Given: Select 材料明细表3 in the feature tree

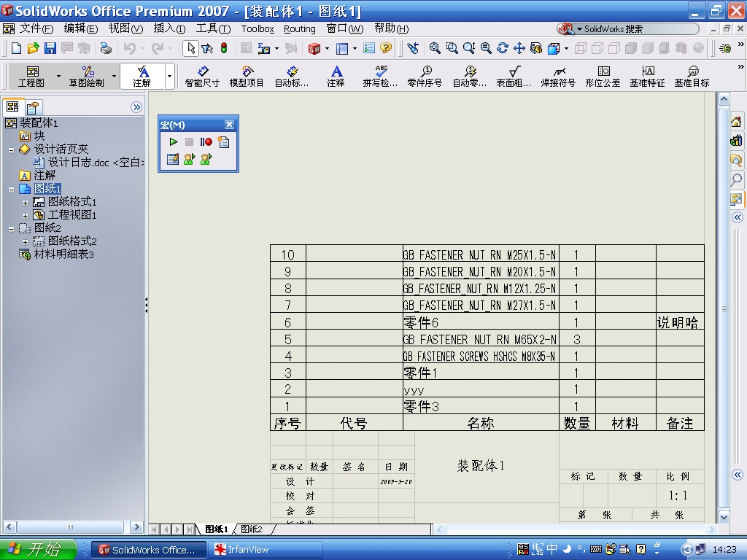Looking at the screenshot, I should [64, 254].
